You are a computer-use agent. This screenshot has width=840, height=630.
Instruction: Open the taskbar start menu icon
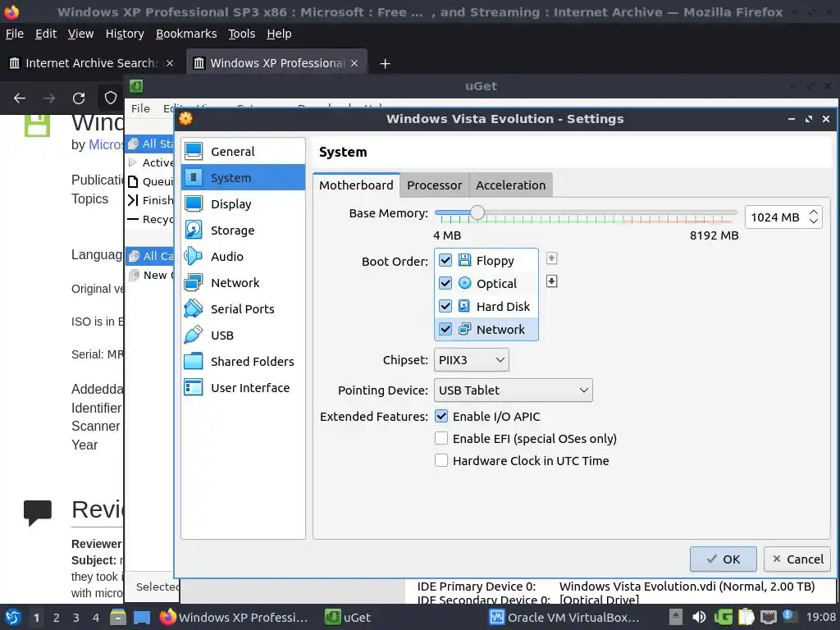[13, 617]
